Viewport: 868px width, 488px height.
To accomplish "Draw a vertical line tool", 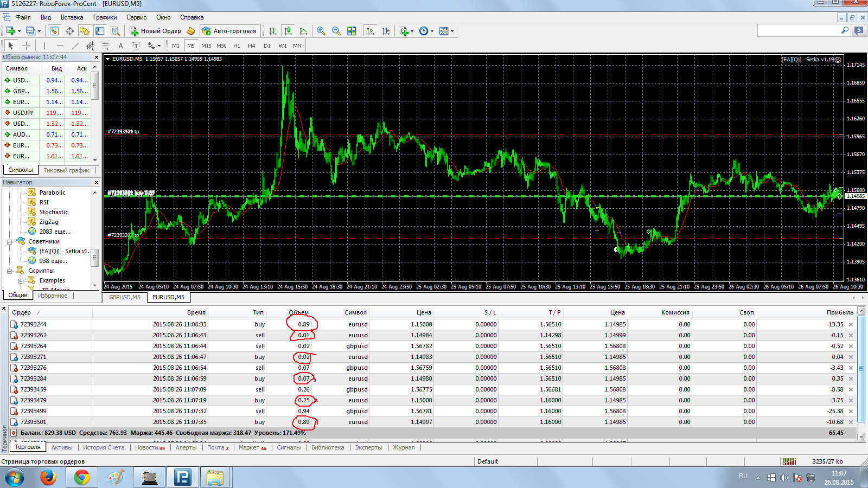I will pyautogui.click(x=44, y=46).
